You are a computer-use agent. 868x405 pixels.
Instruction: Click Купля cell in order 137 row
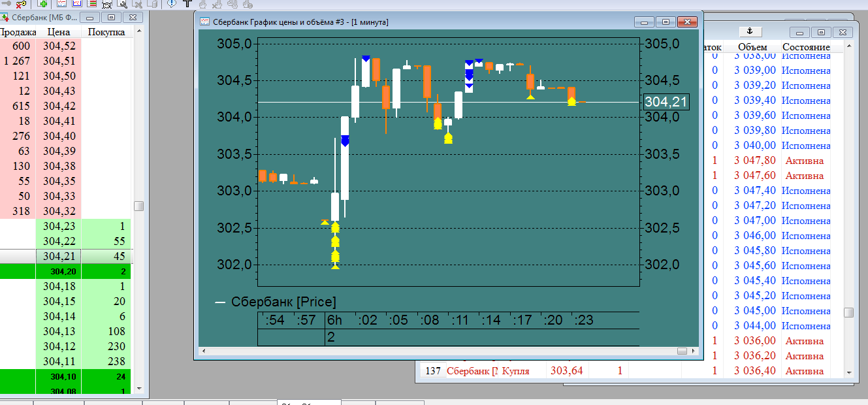(x=516, y=371)
